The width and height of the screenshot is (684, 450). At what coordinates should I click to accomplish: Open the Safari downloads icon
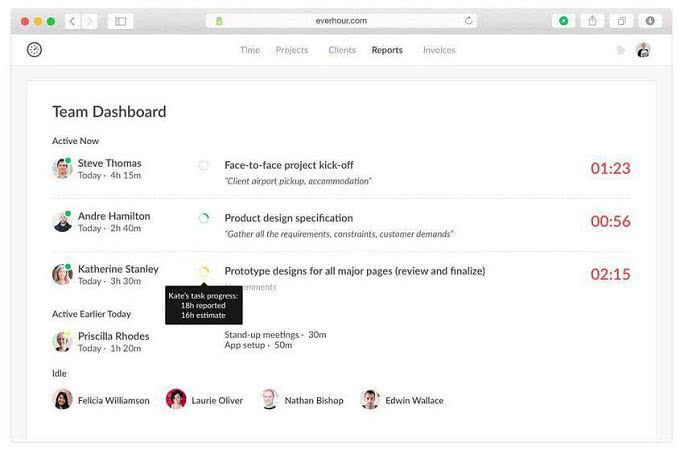(x=650, y=20)
